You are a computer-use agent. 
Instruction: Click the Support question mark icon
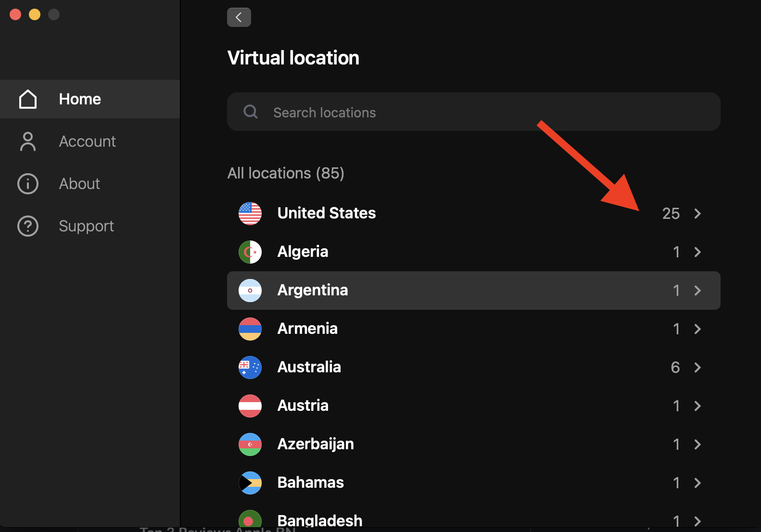pos(28,226)
